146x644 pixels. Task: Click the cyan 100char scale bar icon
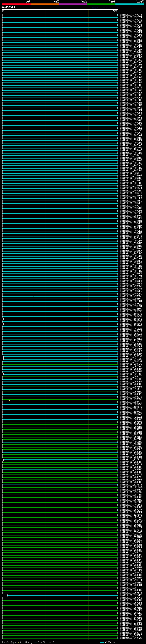point(102,642)
